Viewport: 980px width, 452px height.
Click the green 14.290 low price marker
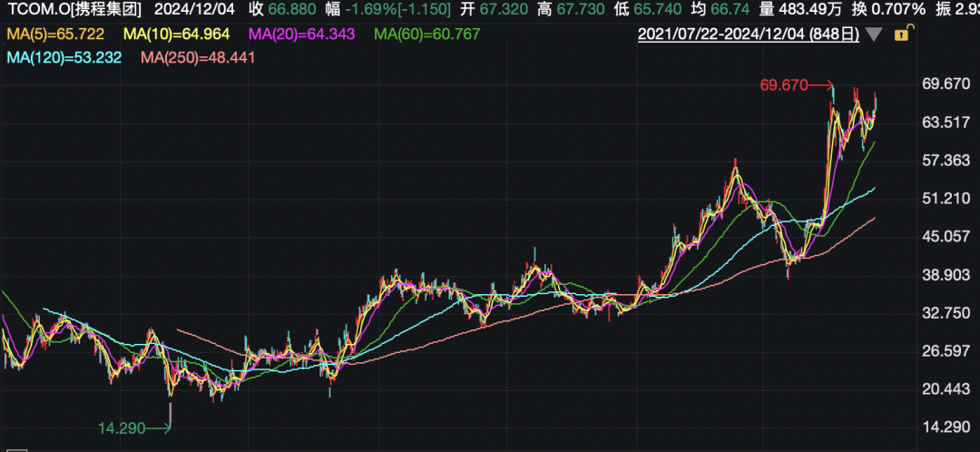124,427
